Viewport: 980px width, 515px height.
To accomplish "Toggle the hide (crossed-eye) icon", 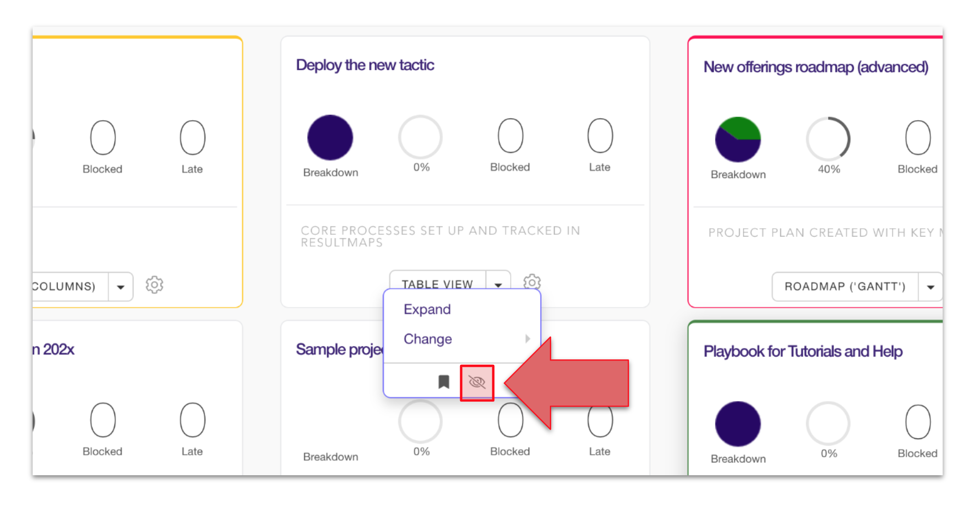I will [477, 382].
